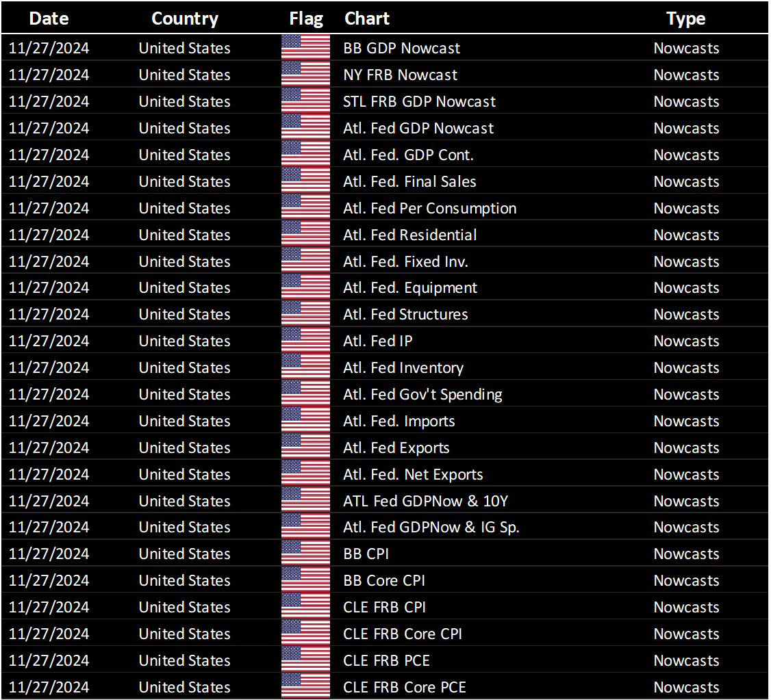Click the flag in the CLE FRB CPI row
The width and height of the screenshot is (771, 700).
[305, 607]
